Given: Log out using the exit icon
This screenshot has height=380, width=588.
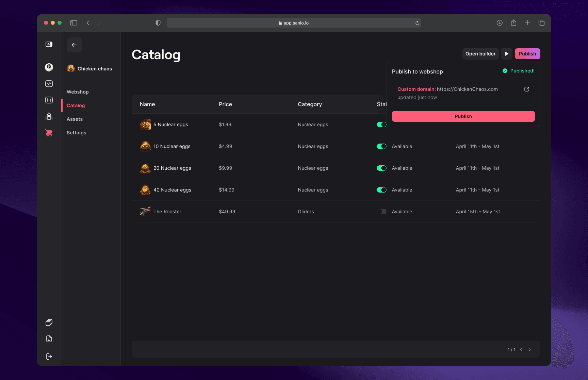Looking at the screenshot, I should point(49,357).
